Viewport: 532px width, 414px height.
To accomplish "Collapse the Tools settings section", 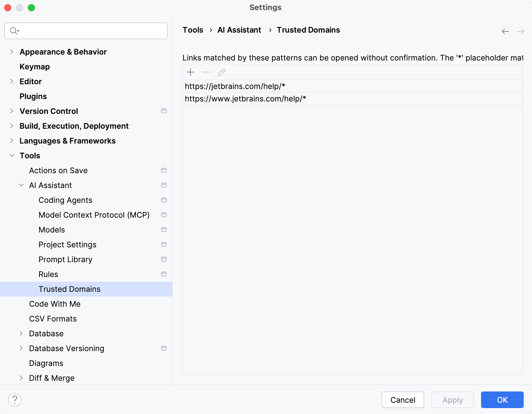I will [x=12, y=155].
